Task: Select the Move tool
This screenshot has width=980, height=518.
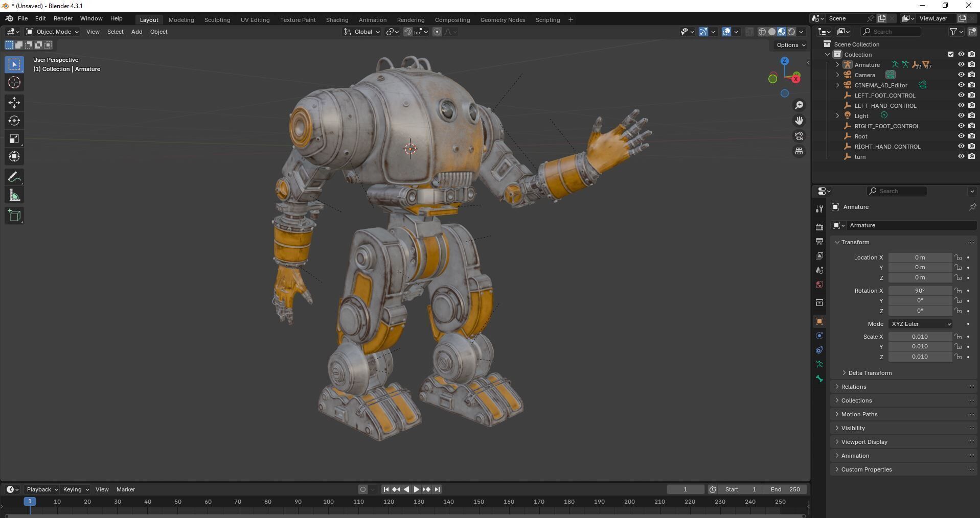Action: [14, 103]
